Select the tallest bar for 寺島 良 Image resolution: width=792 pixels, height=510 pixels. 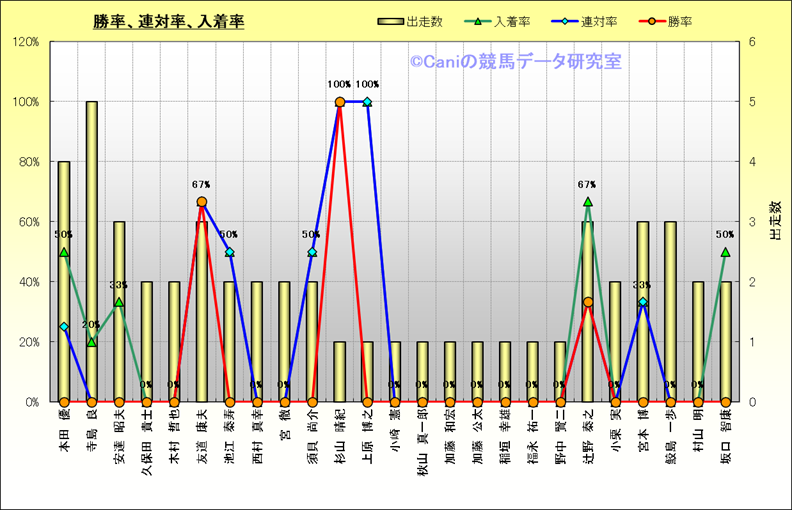(x=92, y=250)
